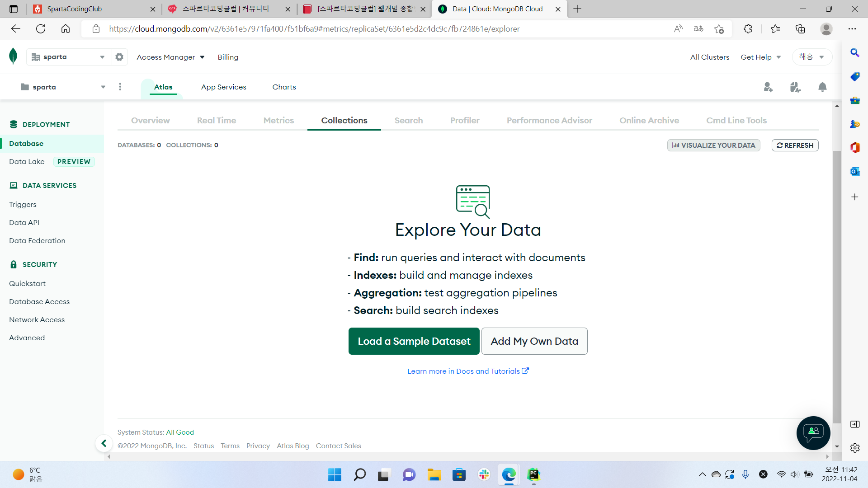This screenshot has width=868, height=488.
Task: Click read aloud icon in address bar
Action: 678,29
